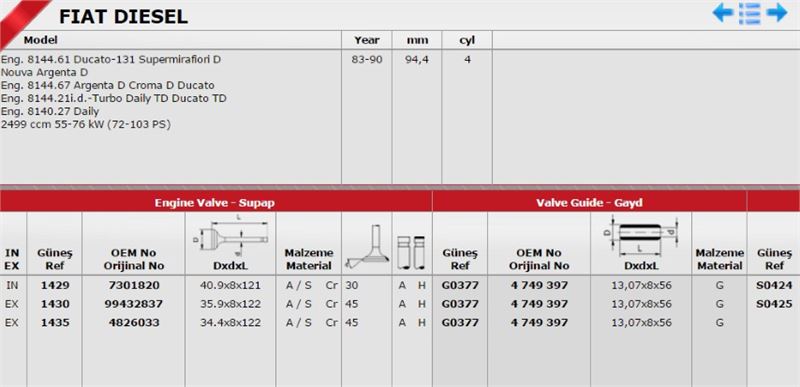This screenshot has height=387, width=800.
Task: Click the year value 83-90
Action: tap(367, 59)
